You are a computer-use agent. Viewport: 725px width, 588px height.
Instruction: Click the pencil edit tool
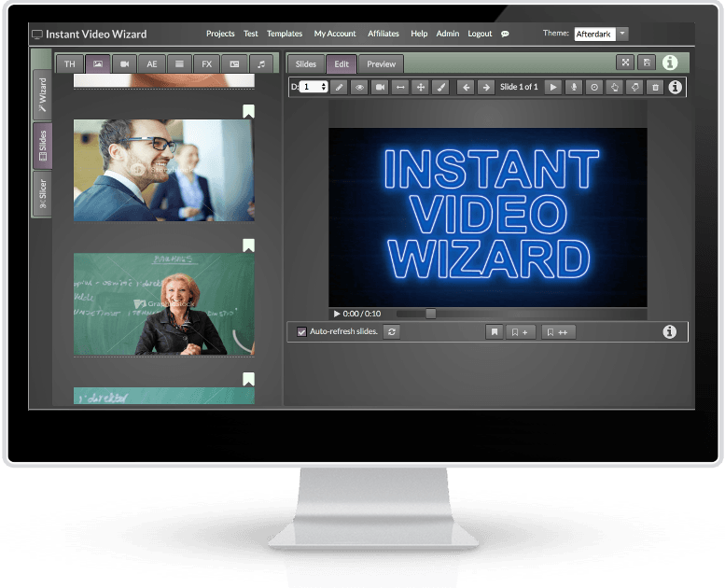coord(340,87)
